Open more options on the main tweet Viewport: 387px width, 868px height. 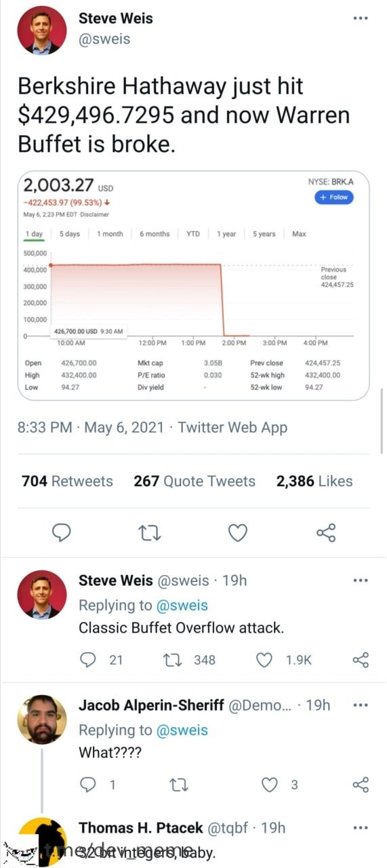361,18
